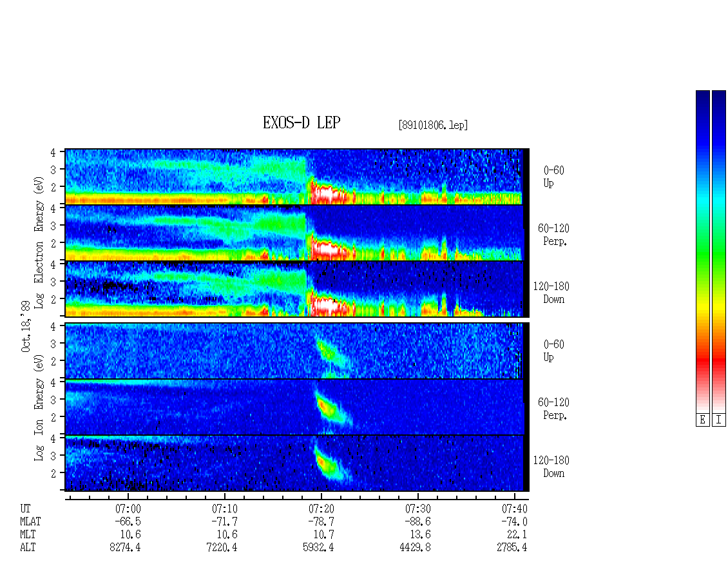Select the 120-180 Down label beside electron panel
This screenshot has width=728, height=564.
point(551,293)
